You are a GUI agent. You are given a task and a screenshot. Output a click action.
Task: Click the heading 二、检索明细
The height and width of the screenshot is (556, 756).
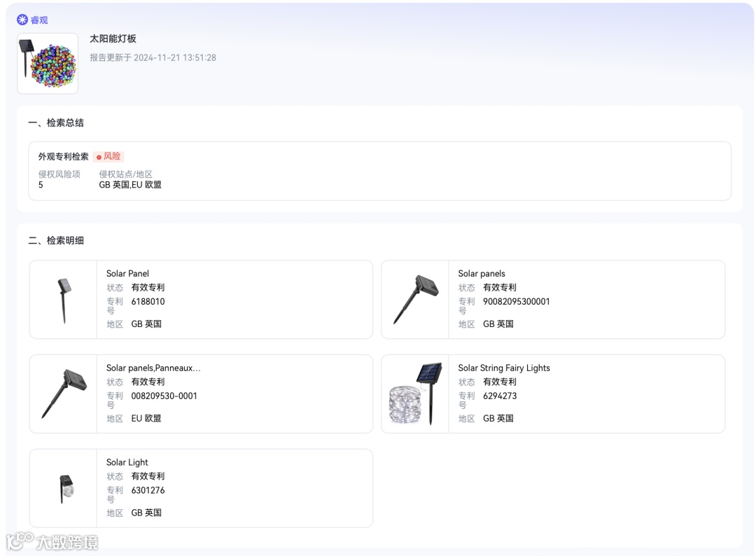[56, 240]
